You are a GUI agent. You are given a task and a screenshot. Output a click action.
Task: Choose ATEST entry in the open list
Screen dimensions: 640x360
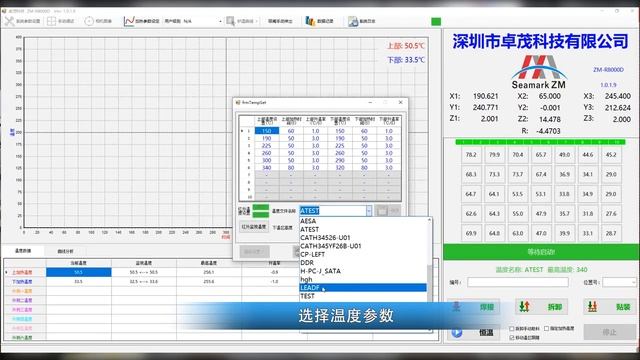[363, 229]
